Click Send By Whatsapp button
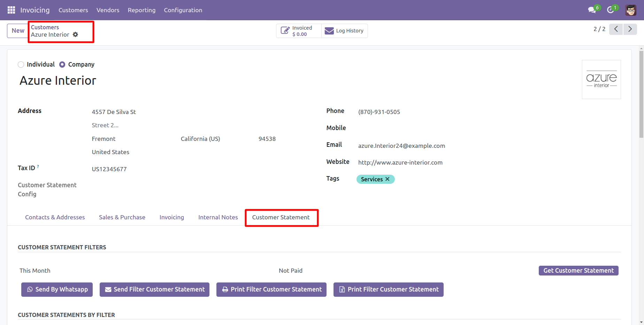Screen dimensions: 644x325 coord(57,289)
